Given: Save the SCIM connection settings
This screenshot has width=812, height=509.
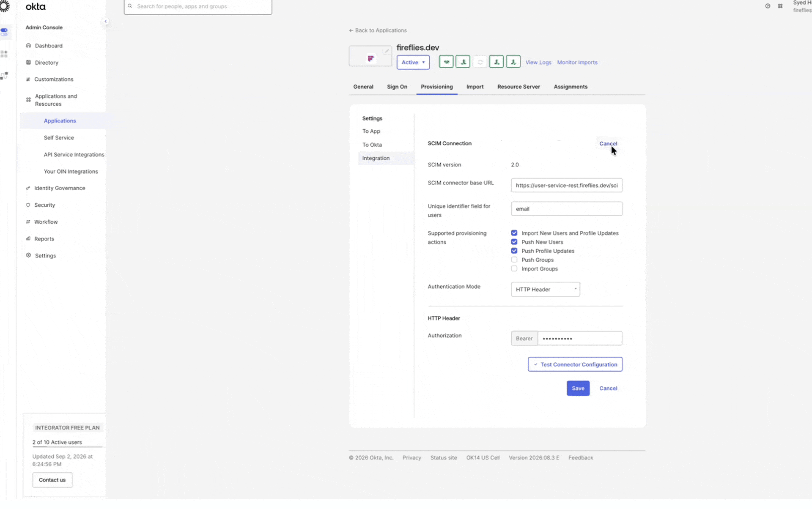Looking at the screenshot, I should click(x=578, y=389).
